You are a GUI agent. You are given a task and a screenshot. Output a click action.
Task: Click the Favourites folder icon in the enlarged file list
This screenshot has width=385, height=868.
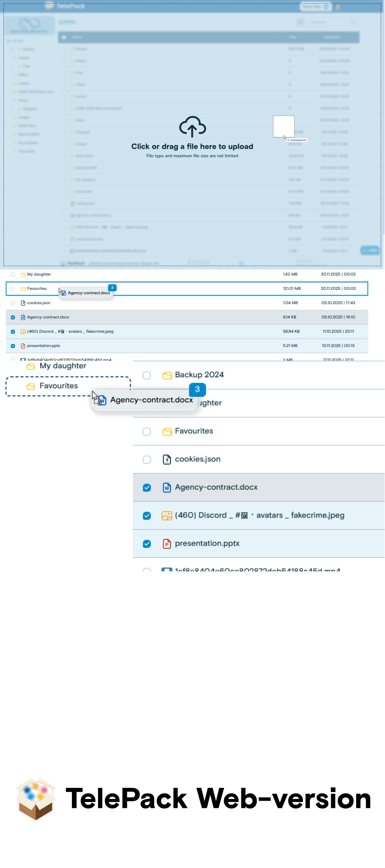(167, 431)
